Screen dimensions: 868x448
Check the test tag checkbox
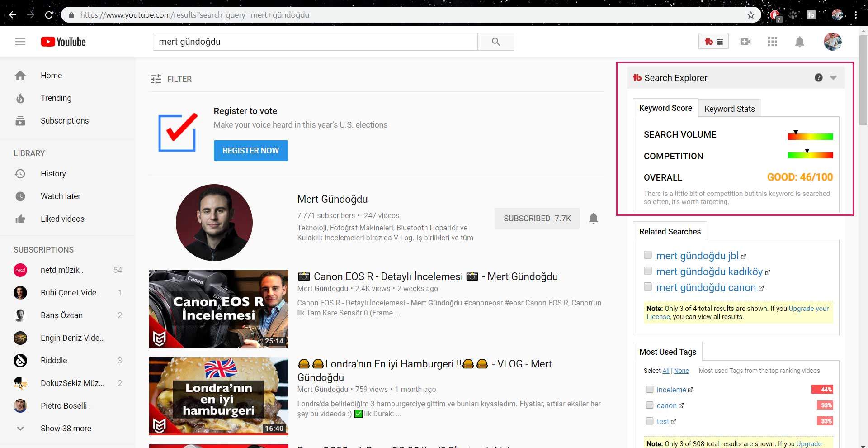click(650, 421)
